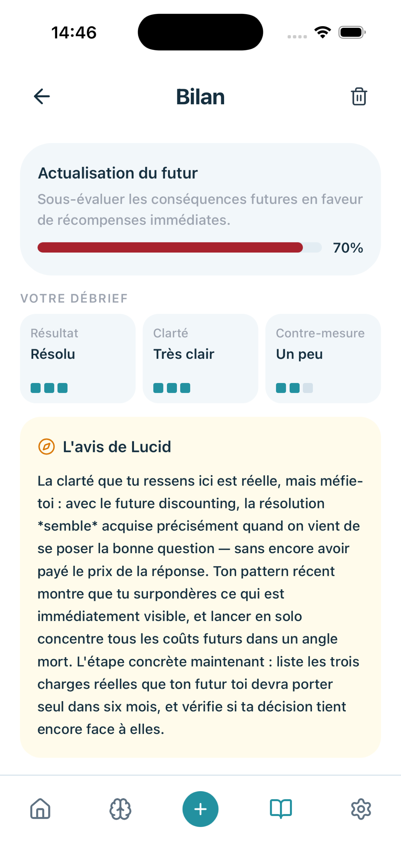
Task: Tap the VOTRE DÉBRIEF section label
Action: pos(74,298)
